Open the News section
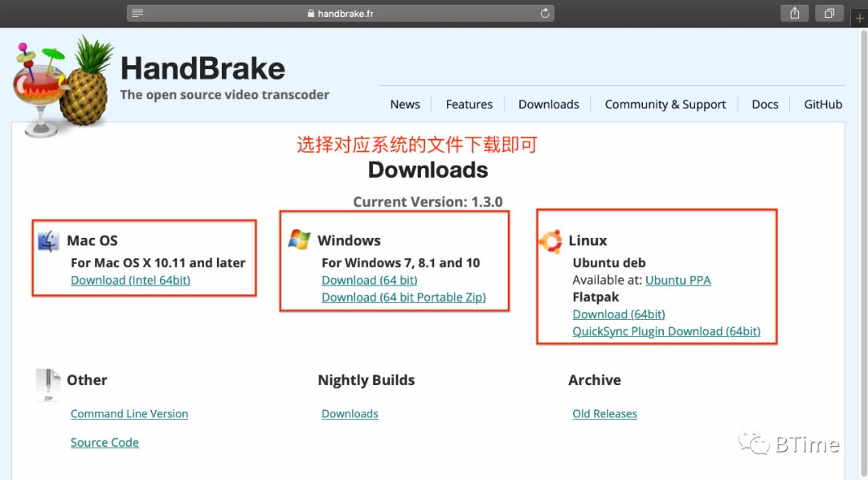This screenshot has width=868, height=480. click(x=405, y=105)
